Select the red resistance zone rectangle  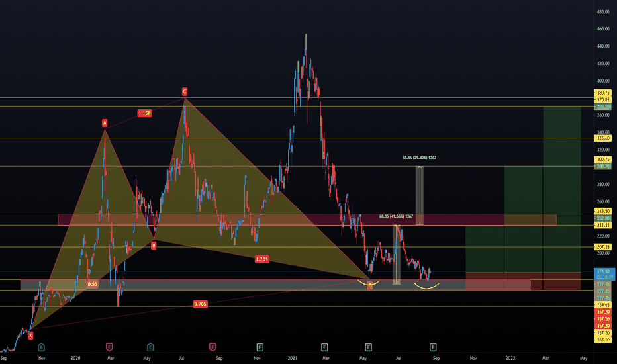tap(307, 220)
